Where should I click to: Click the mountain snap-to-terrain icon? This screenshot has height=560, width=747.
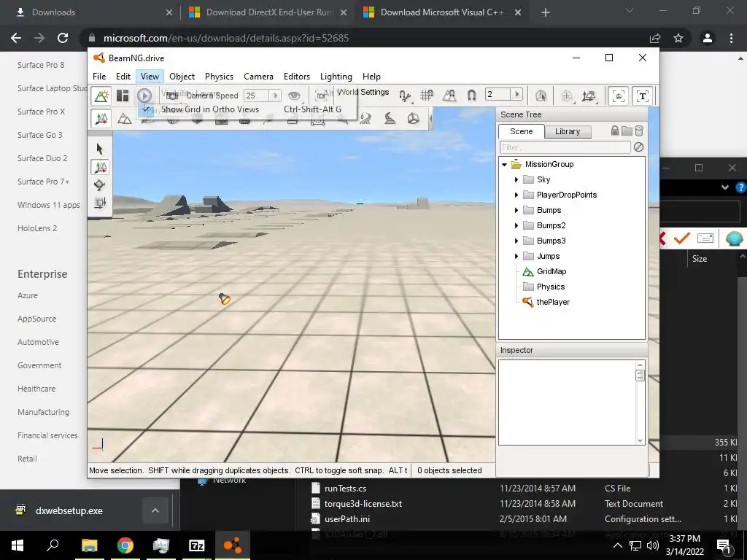pyautogui.click(x=449, y=96)
